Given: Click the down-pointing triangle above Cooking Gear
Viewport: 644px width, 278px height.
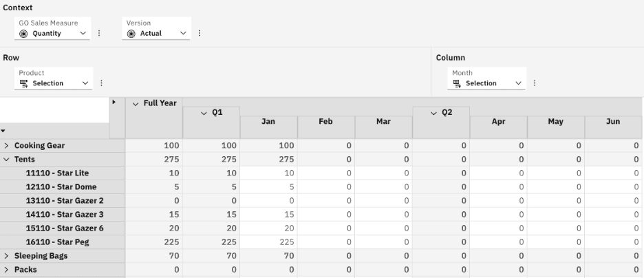Looking at the screenshot, I should point(3,131).
